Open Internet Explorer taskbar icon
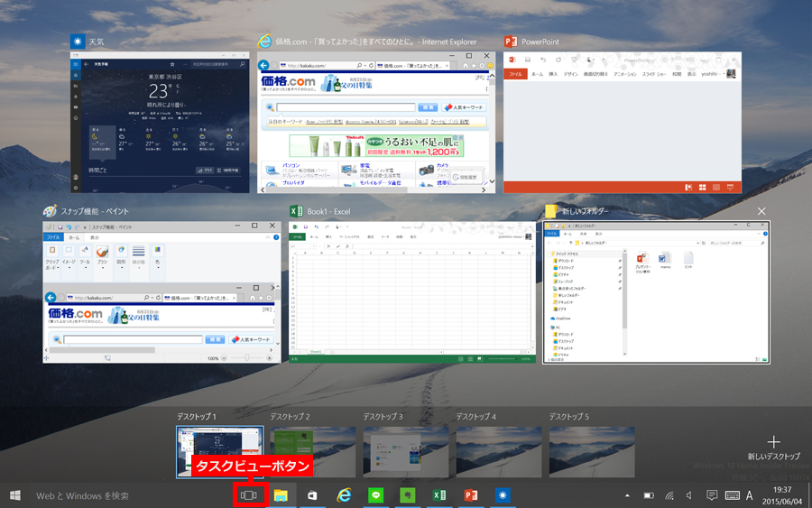This screenshot has height=508, width=812. pyautogui.click(x=344, y=495)
